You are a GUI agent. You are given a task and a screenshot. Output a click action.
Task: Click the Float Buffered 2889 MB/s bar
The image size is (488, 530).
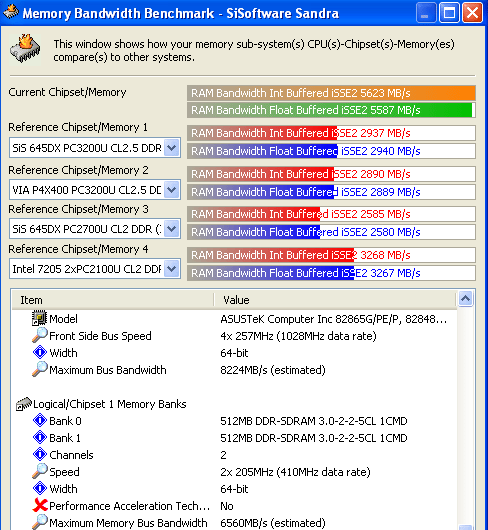click(331, 192)
